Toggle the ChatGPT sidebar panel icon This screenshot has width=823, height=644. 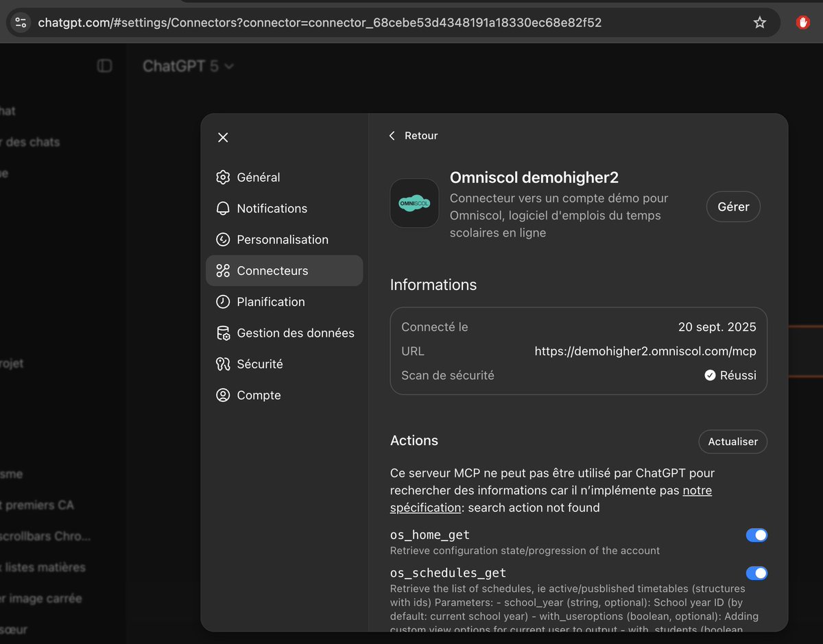[104, 66]
